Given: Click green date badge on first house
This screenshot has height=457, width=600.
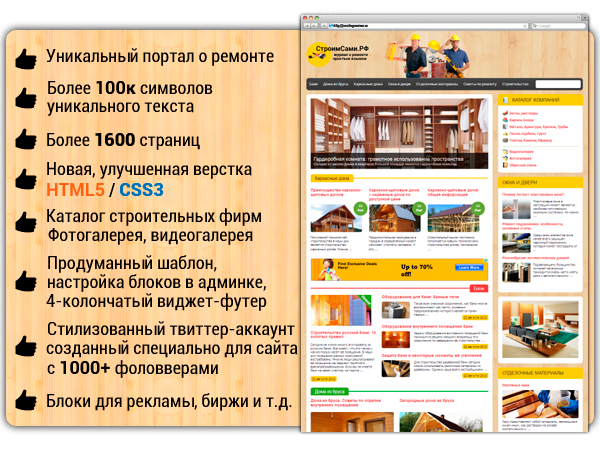Looking at the screenshot, I should (360, 209).
